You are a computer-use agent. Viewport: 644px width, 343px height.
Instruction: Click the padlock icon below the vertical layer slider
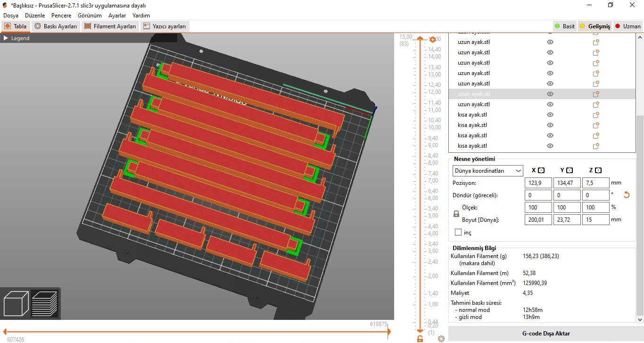pyautogui.click(x=420, y=338)
